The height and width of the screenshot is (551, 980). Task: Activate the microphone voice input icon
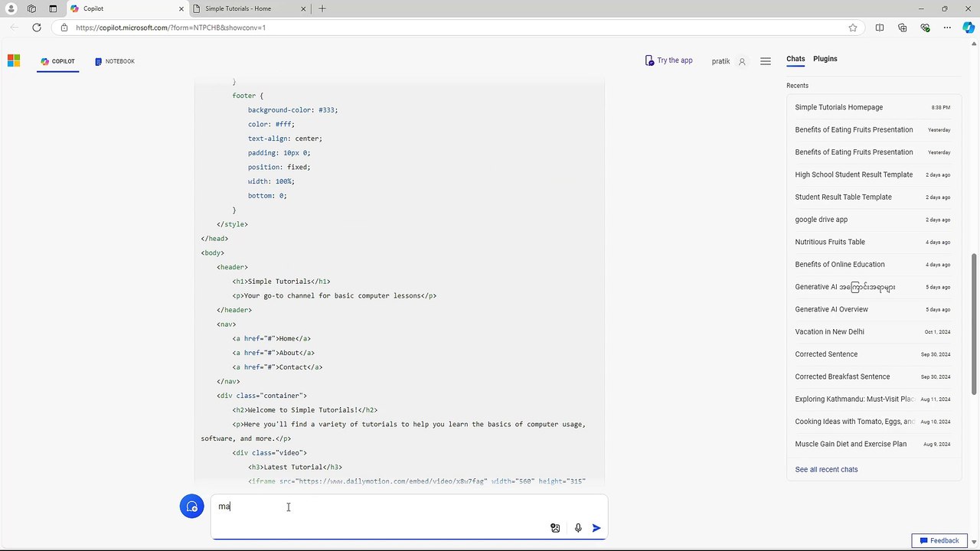click(x=578, y=528)
